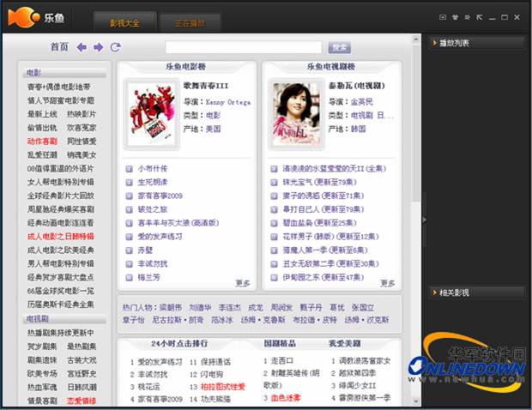Go to 首页 home link

[59, 47]
